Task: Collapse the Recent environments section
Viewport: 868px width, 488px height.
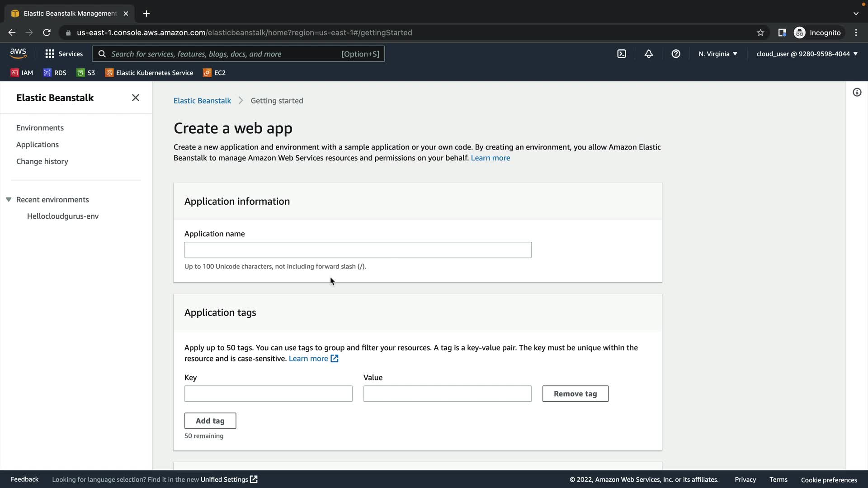Action: (x=9, y=200)
